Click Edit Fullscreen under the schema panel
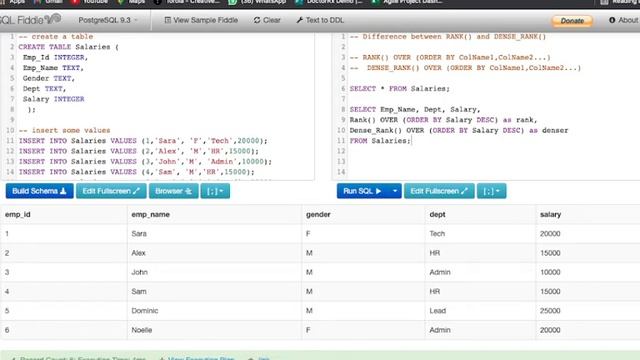640x360 pixels. click(111, 191)
